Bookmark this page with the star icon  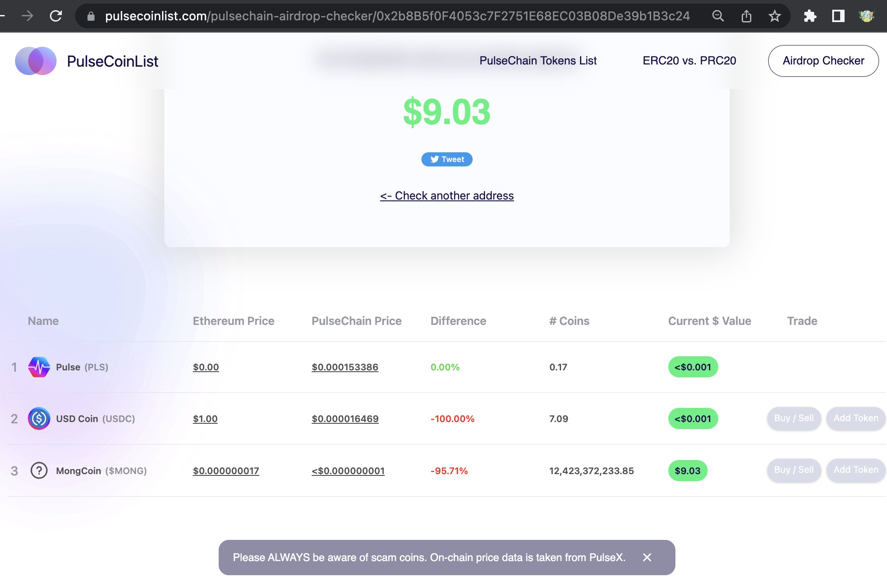point(774,16)
